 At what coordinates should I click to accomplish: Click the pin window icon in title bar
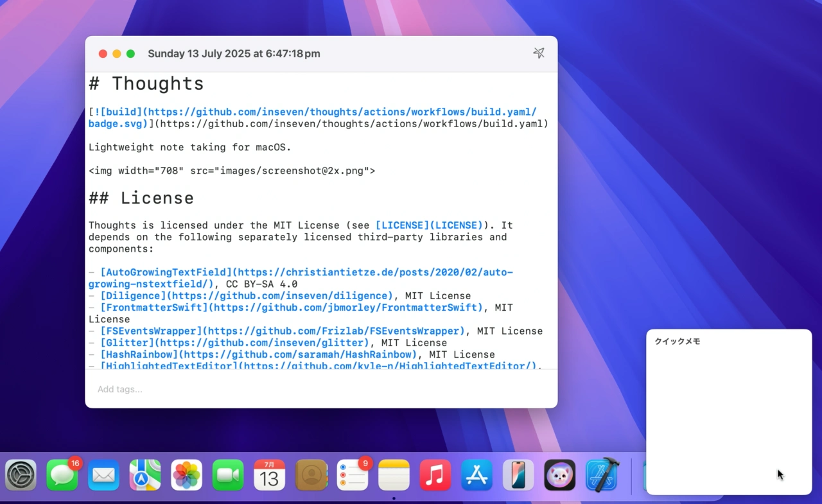538,53
